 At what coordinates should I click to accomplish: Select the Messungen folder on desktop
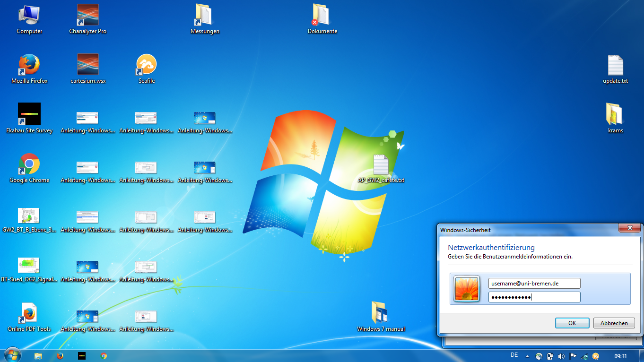click(x=205, y=16)
